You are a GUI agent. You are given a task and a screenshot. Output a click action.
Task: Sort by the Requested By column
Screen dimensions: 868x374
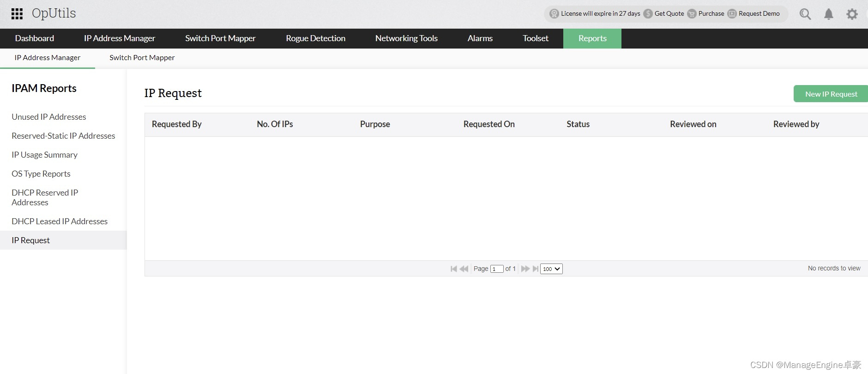coord(177,124)
